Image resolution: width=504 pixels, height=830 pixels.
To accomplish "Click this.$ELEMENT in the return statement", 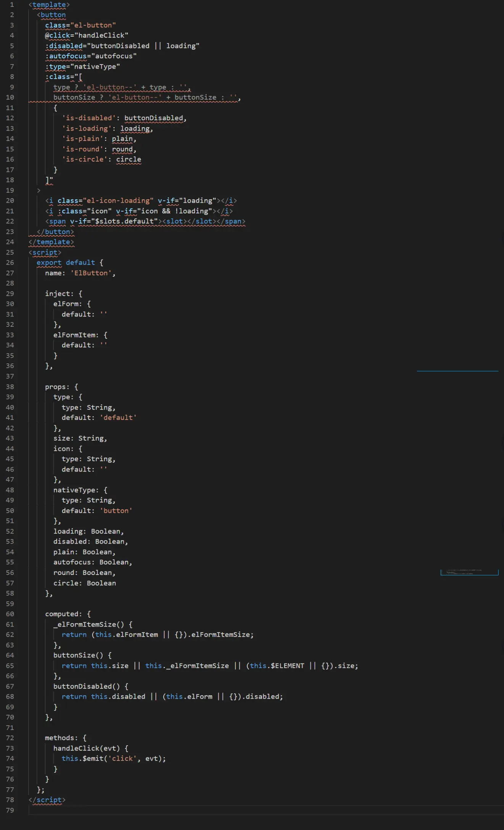I will point(277,666).
